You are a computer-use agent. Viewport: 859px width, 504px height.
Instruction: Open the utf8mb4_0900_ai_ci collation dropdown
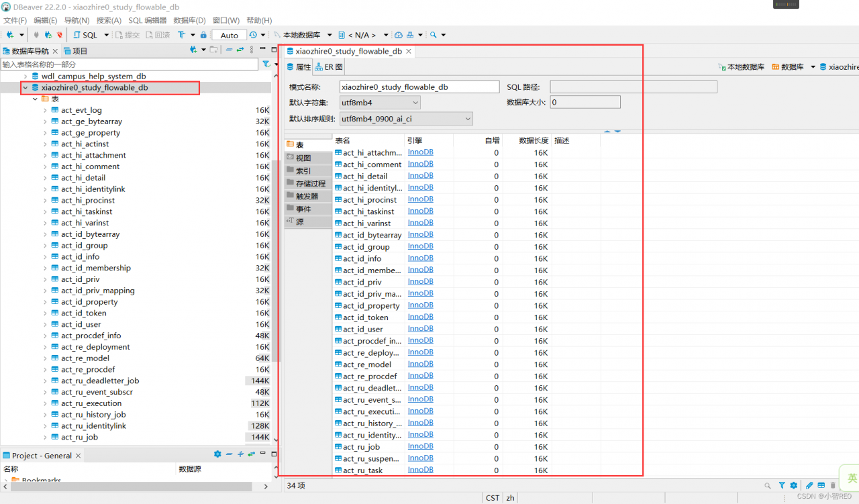pos(406,119)
